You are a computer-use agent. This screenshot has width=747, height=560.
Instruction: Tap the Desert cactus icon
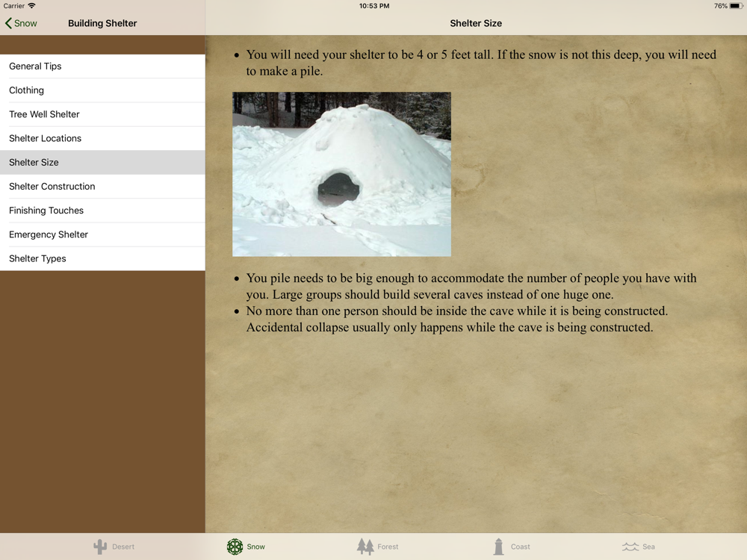[100, 547]
